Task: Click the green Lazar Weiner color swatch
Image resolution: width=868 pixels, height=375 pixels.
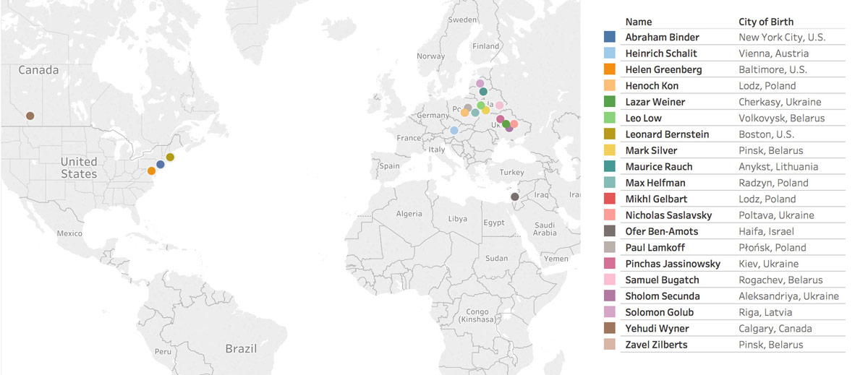Action: tap(610, 102)
